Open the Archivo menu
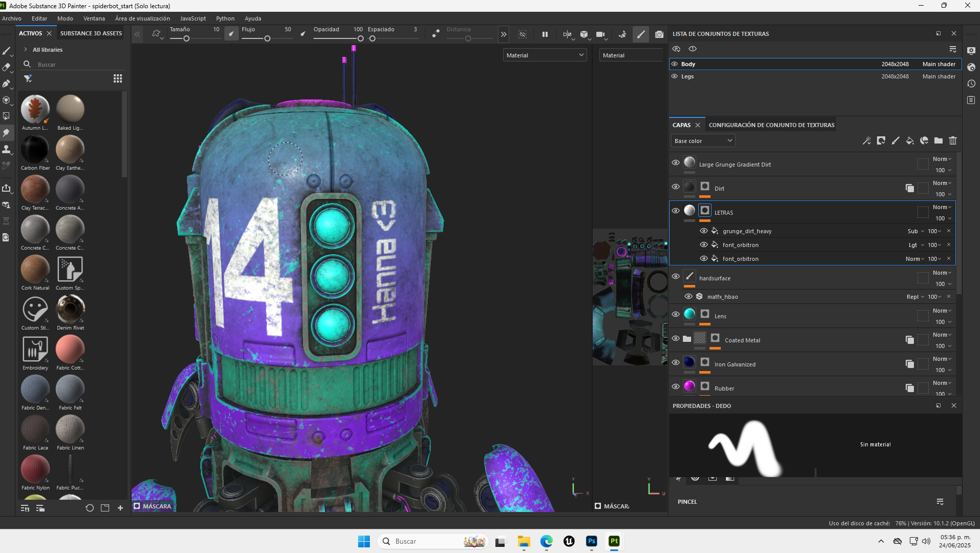Viewport: 980px width, 553px height. coord(12,18)
